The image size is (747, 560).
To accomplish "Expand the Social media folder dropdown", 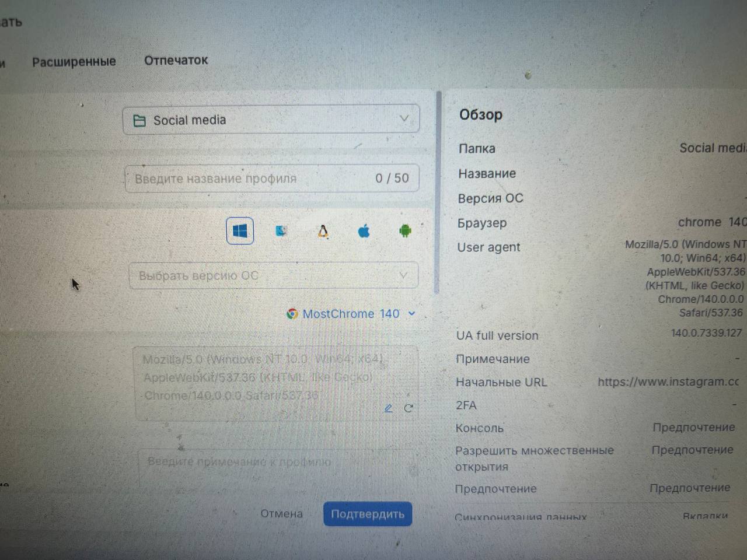I will coord(271,120).
